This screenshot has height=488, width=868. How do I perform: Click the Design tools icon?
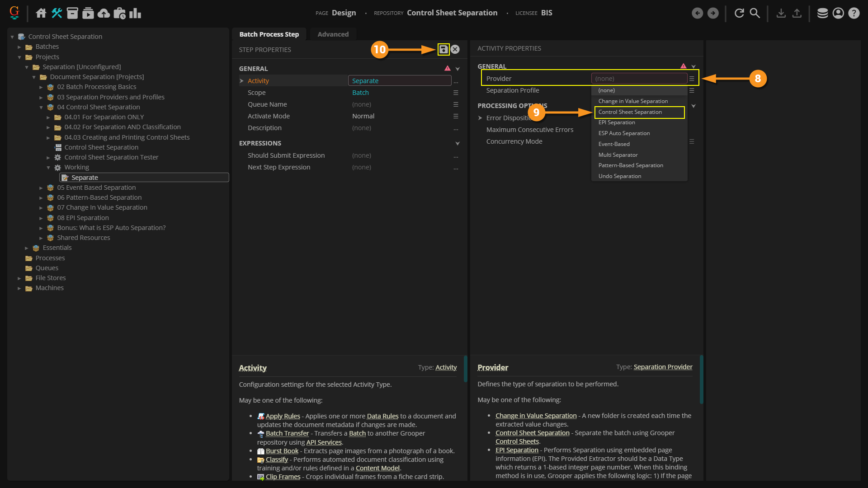click(x=57, y=13)
